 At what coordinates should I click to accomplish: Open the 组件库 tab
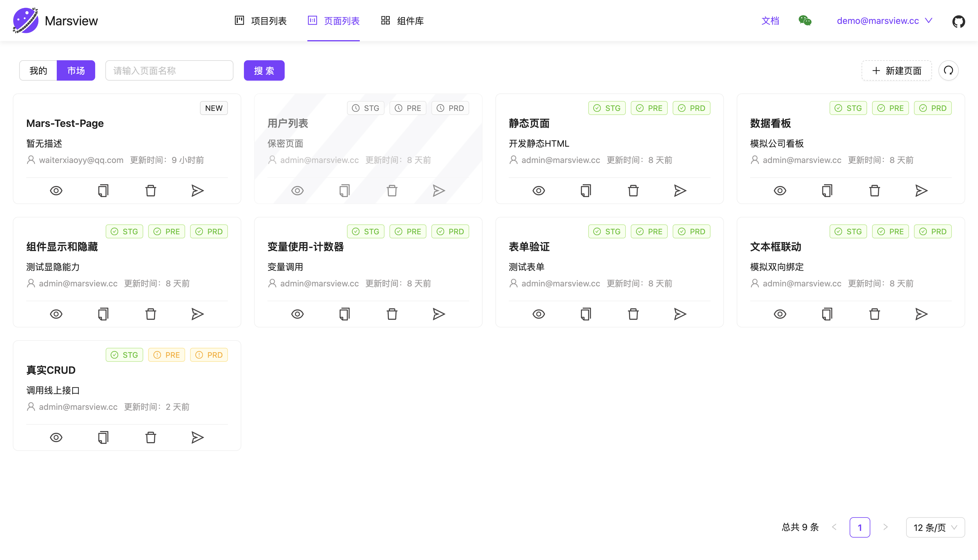402,21
